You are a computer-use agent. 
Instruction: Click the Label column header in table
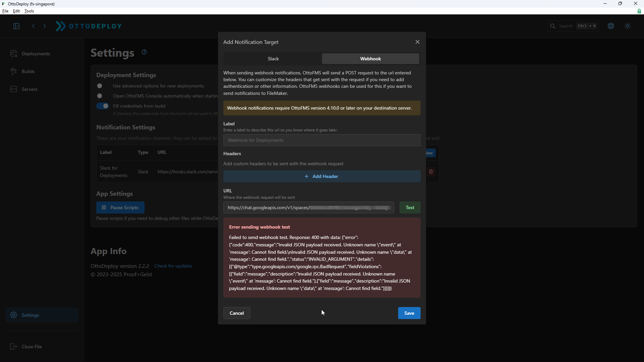point(106,152)
